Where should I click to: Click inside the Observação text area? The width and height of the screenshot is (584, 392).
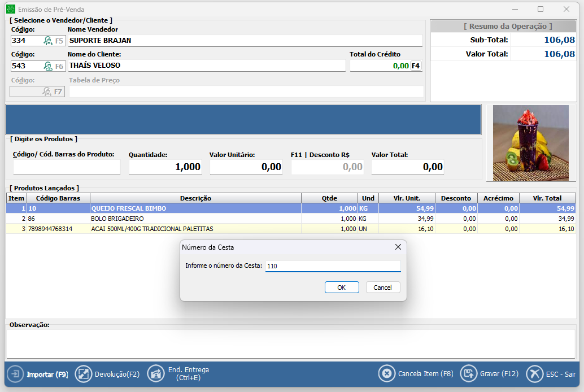click(291, 343)
